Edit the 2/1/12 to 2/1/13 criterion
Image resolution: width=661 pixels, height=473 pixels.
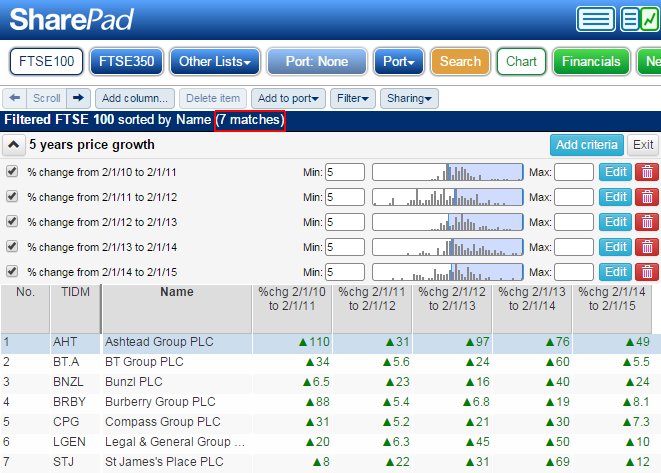[615, 222]
